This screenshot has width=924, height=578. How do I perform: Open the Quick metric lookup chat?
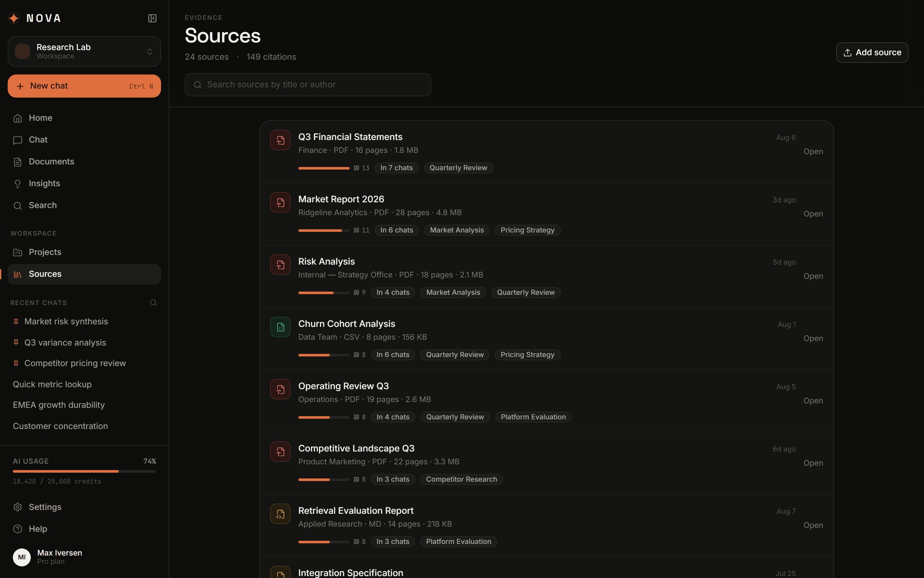point(84,384)
